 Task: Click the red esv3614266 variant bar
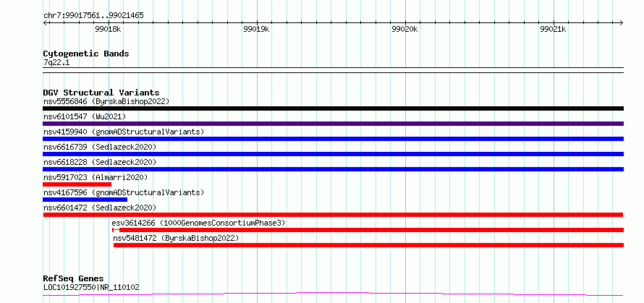click(x=368, y=230)
